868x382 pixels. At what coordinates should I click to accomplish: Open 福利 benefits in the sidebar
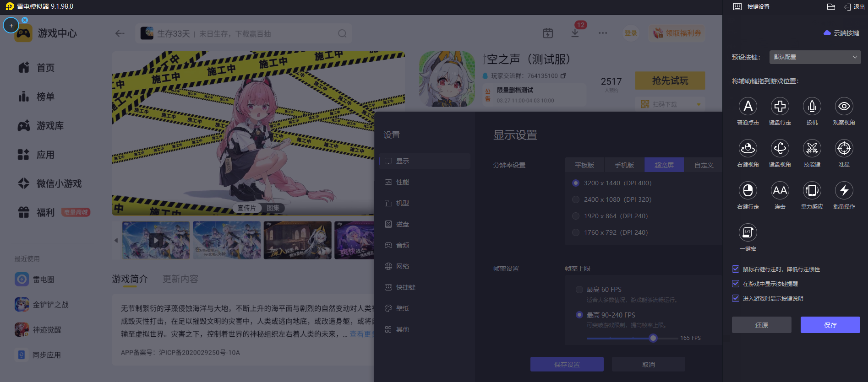[x=37, y=213]
